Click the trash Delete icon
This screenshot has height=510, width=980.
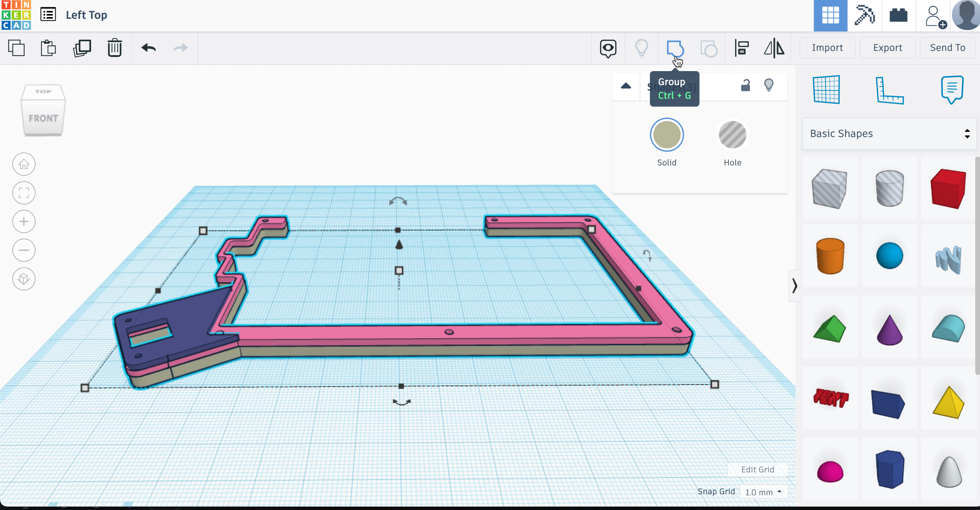pyautogui.click(x=114, y=48)
